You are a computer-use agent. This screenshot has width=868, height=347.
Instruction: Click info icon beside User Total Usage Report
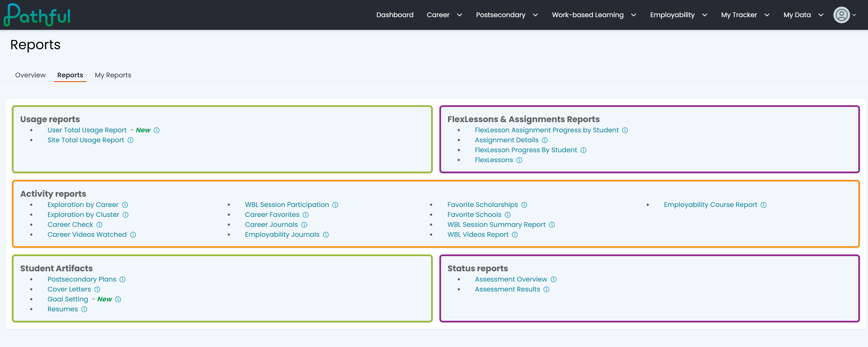(156, 130)
